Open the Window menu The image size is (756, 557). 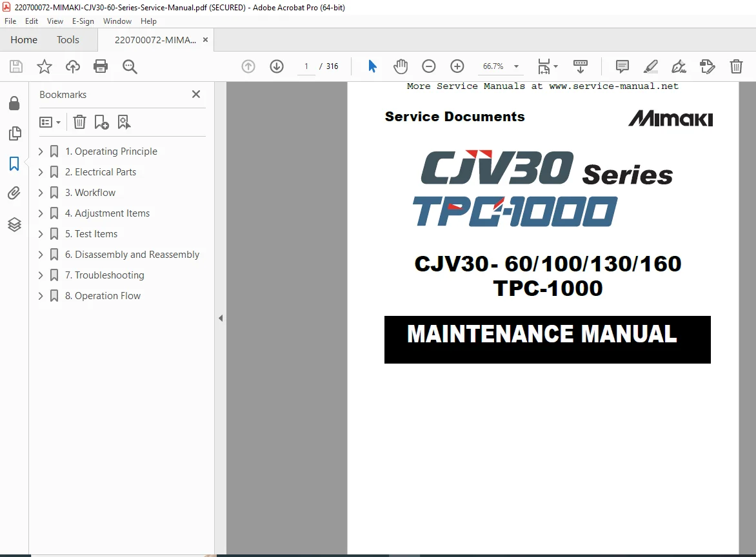tap(117, 21)
